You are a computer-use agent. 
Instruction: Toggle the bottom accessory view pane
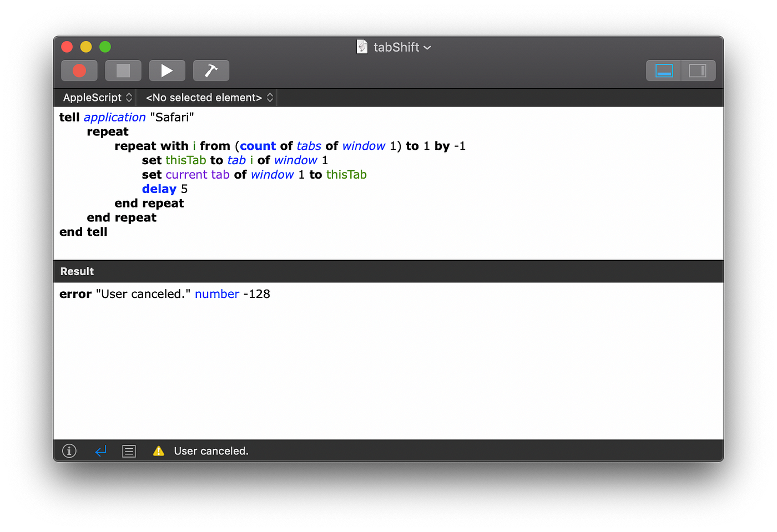point(664,70)
